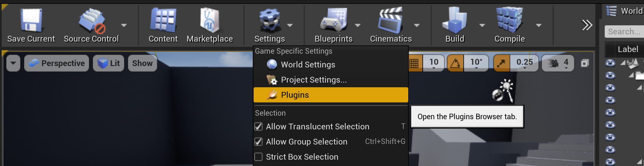Uncheck Allow Translucent Selection checkbox

259,126
